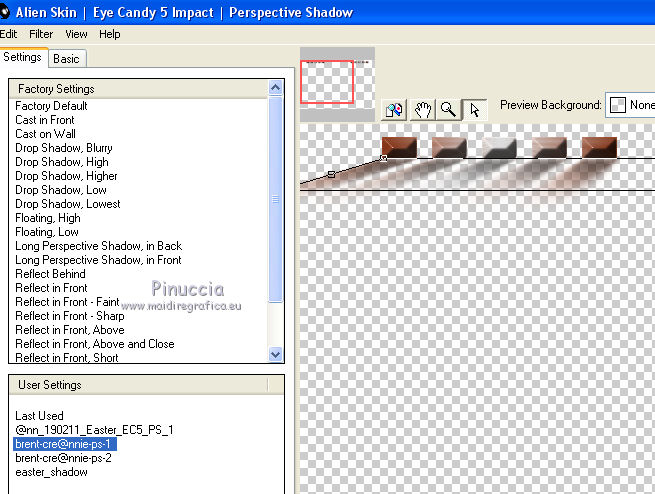This screenshot has width=655, height=494.
Task: Select the Hand pan tool
Action: 422,110
